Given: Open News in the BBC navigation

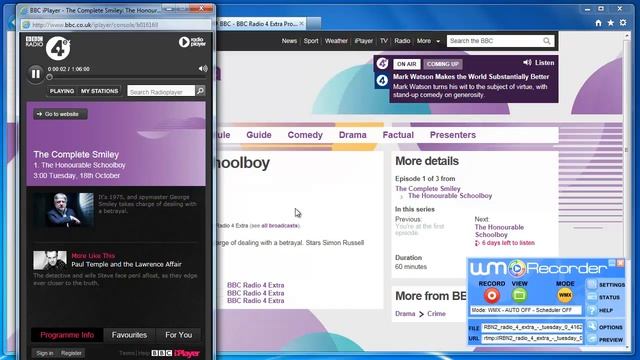Looking at the screenshot, I should coord(289,41).
